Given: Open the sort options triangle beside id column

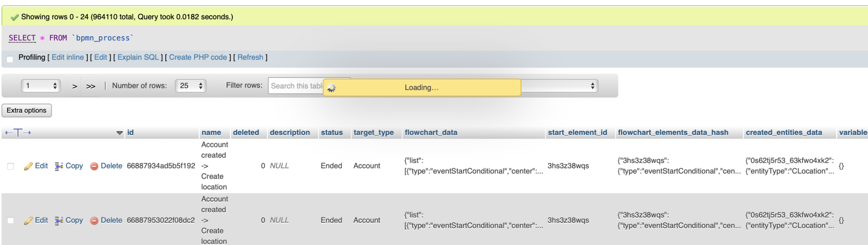Looking at the screenshot, I should coord(119,133).
